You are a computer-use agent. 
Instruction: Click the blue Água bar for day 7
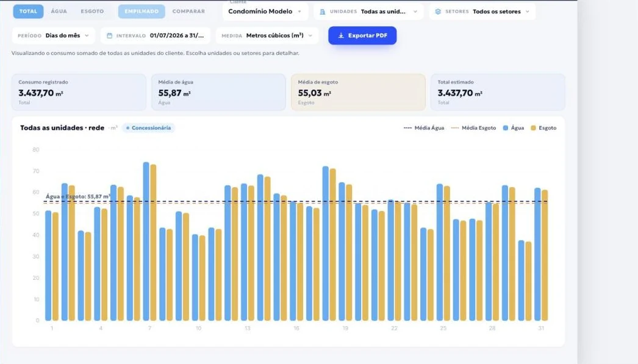point(146,241)
